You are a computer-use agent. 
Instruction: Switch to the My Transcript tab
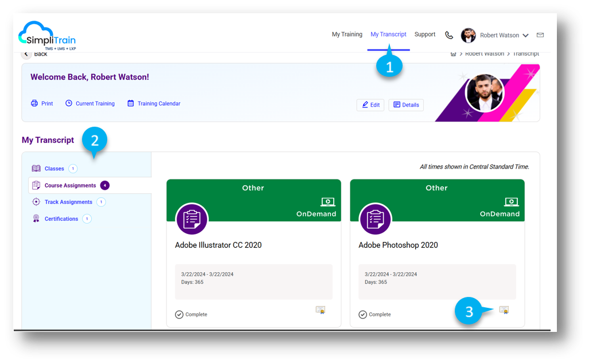pyautogui.click(x=388, y=34)
